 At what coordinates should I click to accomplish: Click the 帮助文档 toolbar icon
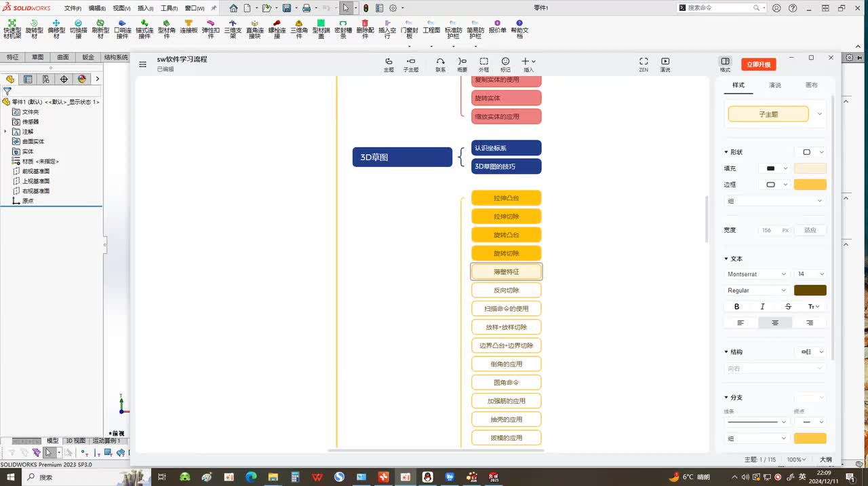pos(519,29)
